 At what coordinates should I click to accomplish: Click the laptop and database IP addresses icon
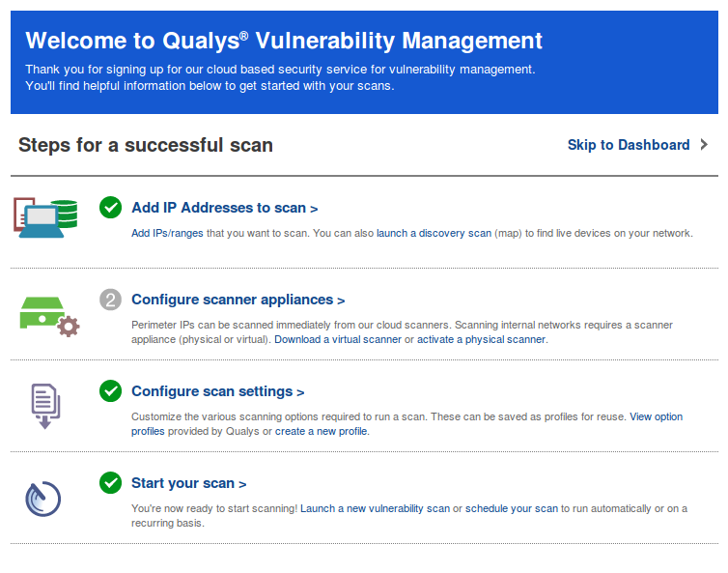(x=45, y=217)
